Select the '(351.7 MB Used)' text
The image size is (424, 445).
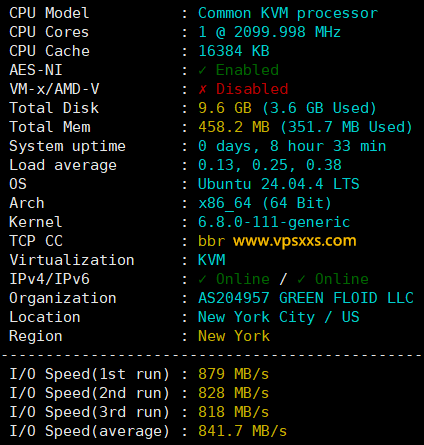[346, 127]
